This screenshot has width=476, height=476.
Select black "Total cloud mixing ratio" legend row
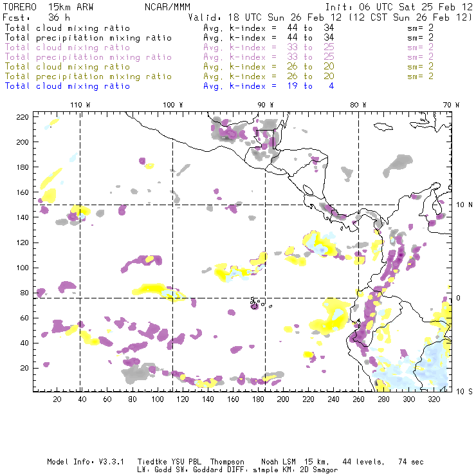pos(68,28)
